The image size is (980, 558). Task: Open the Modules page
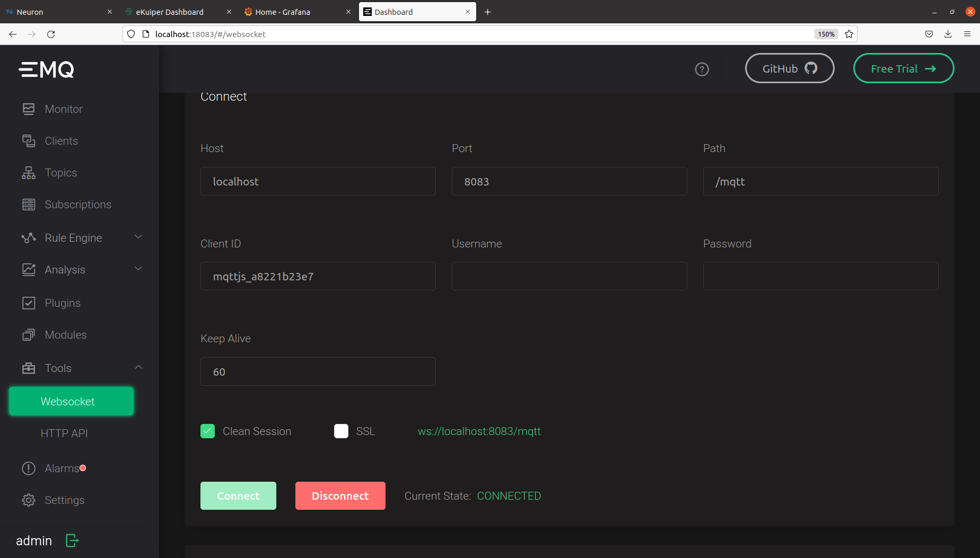(66, 335)
